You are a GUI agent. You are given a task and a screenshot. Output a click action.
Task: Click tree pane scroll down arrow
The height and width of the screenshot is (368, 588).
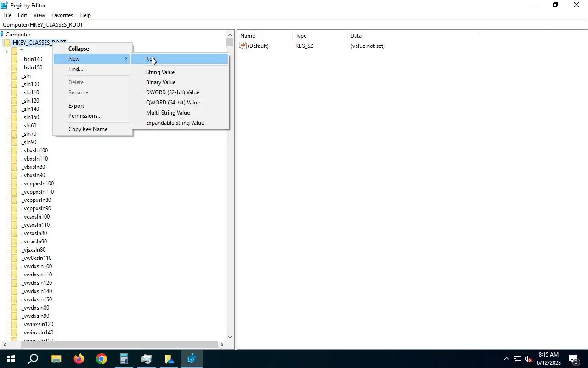pyautogui.click(x=230, y=337)
